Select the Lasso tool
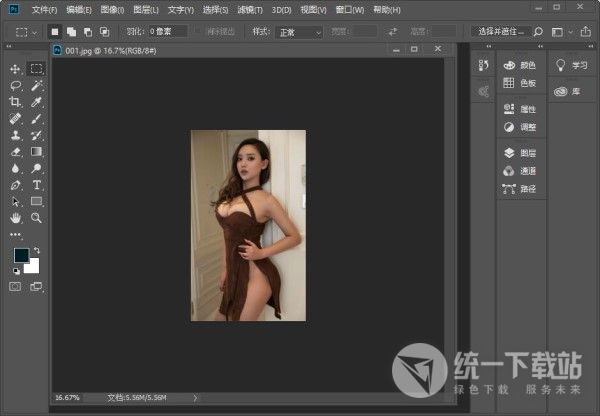The image size is (600, 416). pos(15,86)
